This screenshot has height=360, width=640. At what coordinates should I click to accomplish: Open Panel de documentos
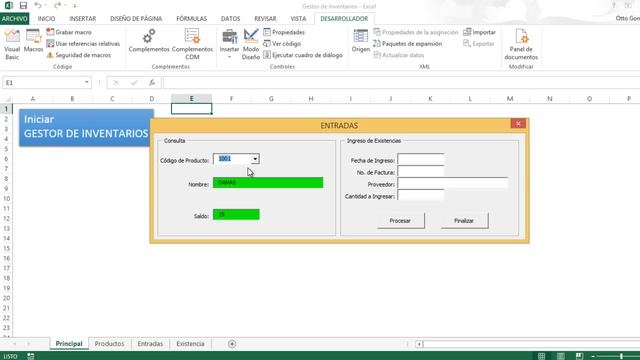click(x=521, y=45)
